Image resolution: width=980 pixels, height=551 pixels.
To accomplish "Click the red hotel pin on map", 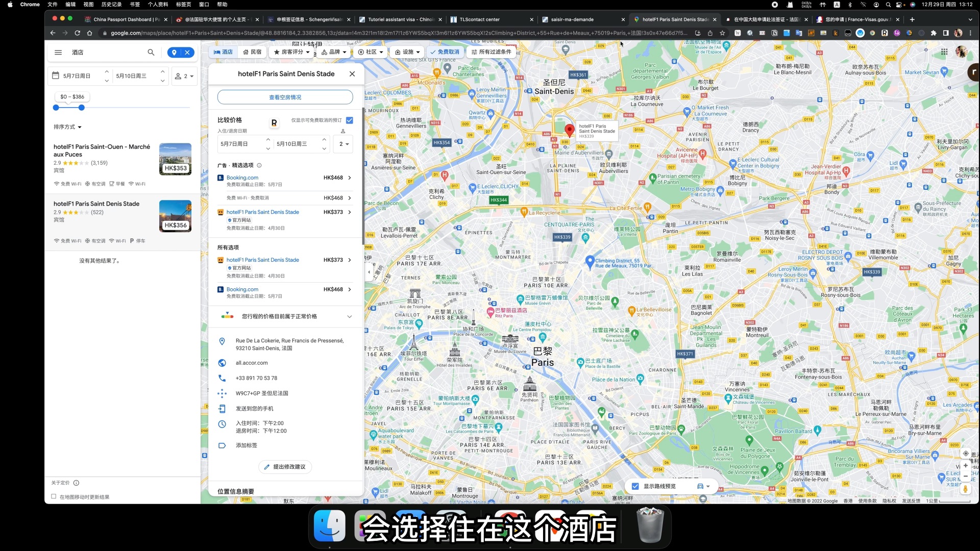I will pos(569,130).
